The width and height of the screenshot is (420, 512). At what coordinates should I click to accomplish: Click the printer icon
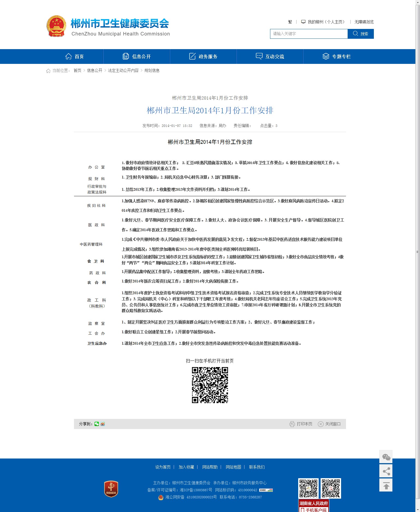[x=292, y=424]
